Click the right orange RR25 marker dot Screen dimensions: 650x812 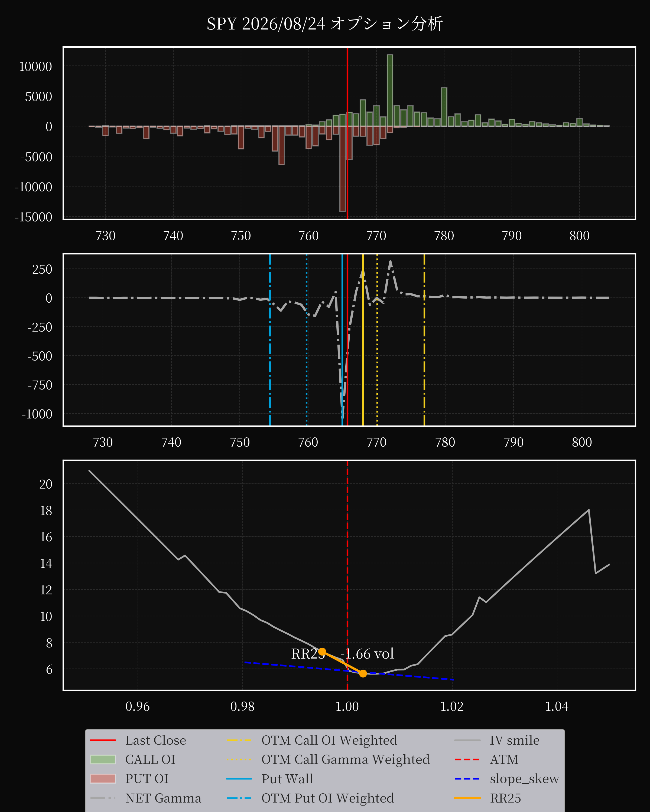[363, 673]
